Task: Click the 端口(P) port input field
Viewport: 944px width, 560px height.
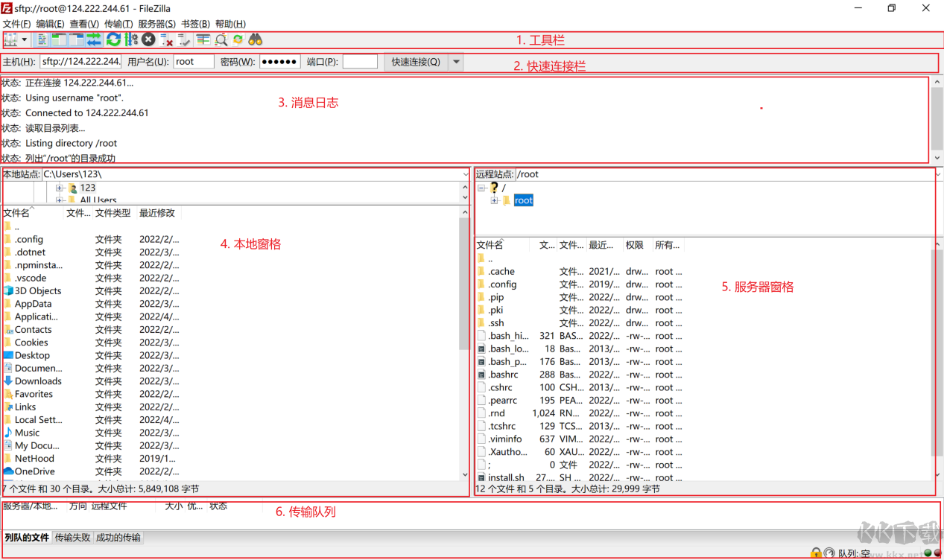Action: click(x=360, y=62)
